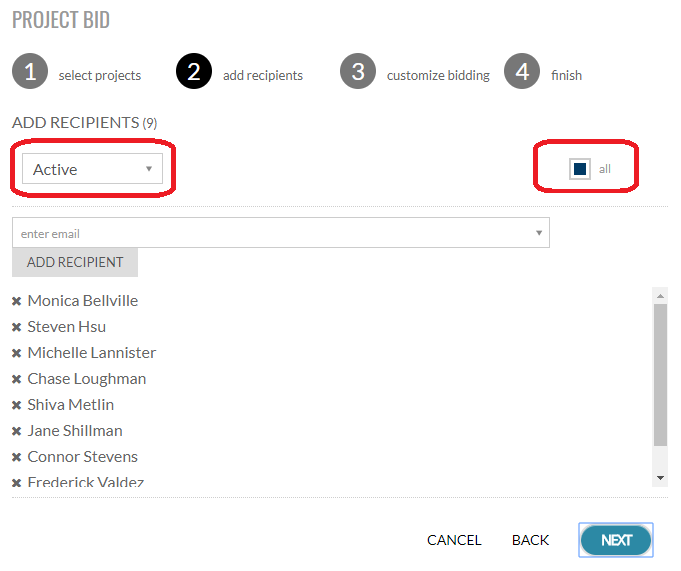Delete Michelle Lannister from the recipient list
This screenshot has height=571, width=681.
17,353
